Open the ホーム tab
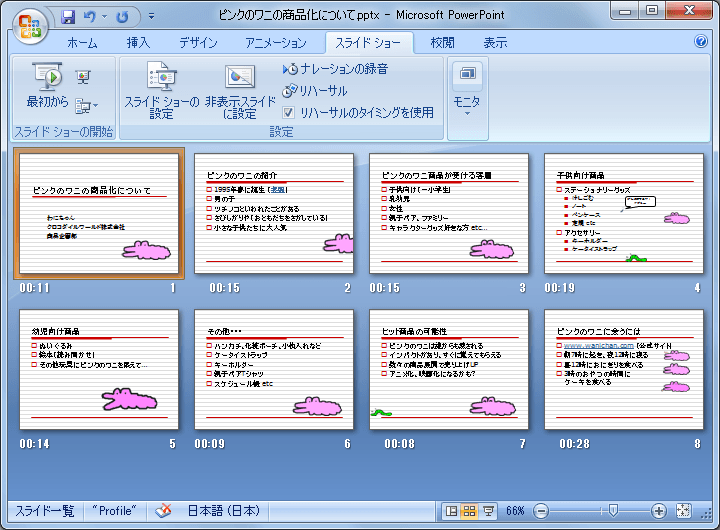The height and width of the screenshot is (530, 720). coord(82,43)
